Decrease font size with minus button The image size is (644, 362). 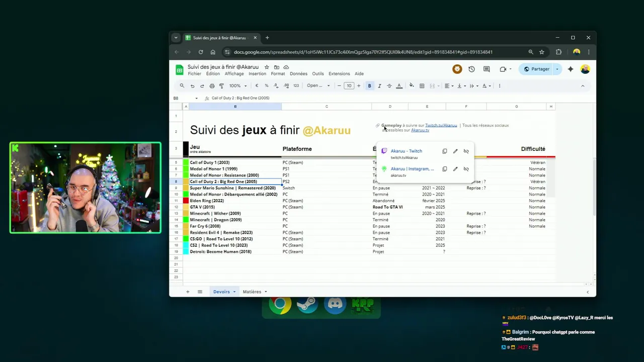click(339, 86)
